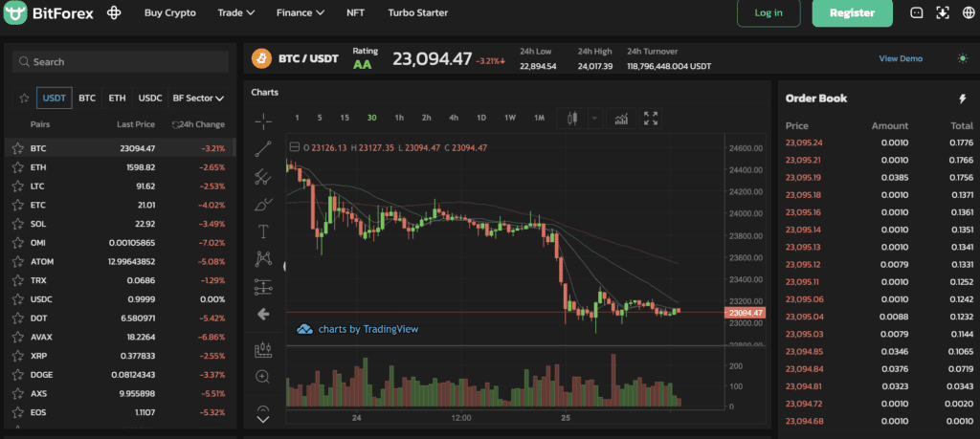The image size is (980, 439).
Task: Favorite the BTC pair star
Action: click(17, 148)
